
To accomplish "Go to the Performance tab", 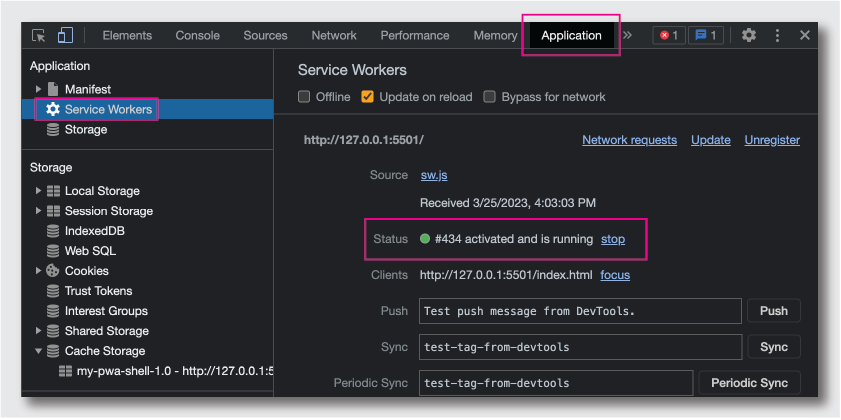I will pyautogui.click(x=415, y=35).
